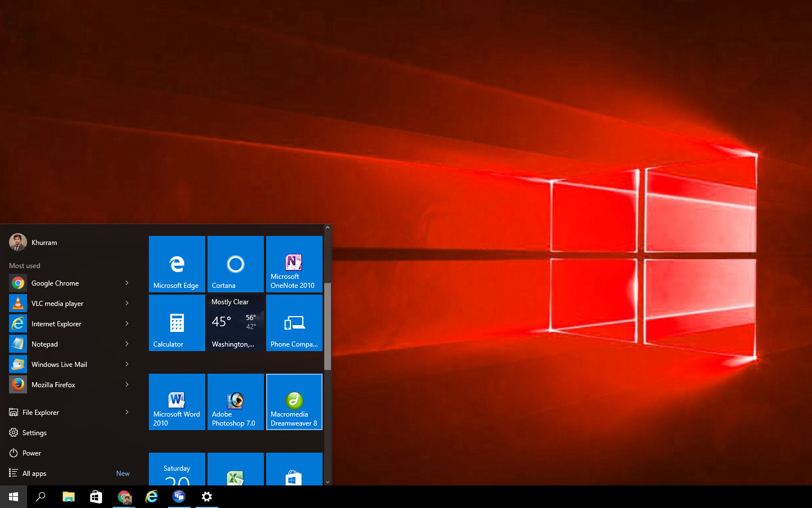Open Macromedia Dreamweaver 8 tile
812x508 pixels.
click(x=294, y=402)
